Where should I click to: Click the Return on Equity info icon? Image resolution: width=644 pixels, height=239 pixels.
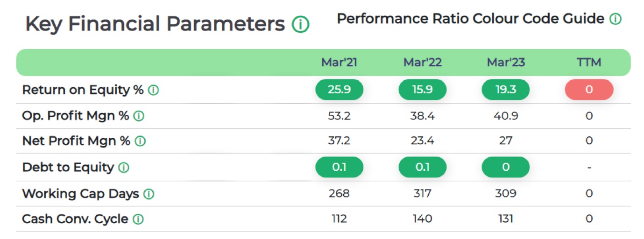[x=153, y=91]
